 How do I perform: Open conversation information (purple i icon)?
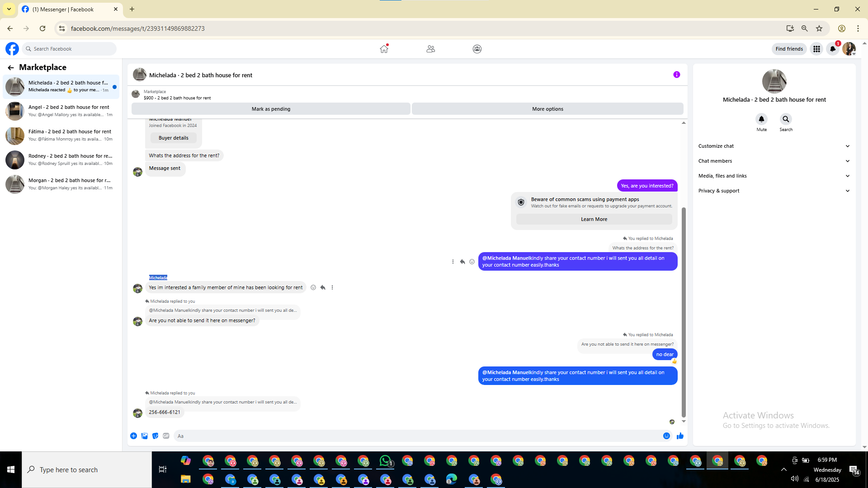677,75
